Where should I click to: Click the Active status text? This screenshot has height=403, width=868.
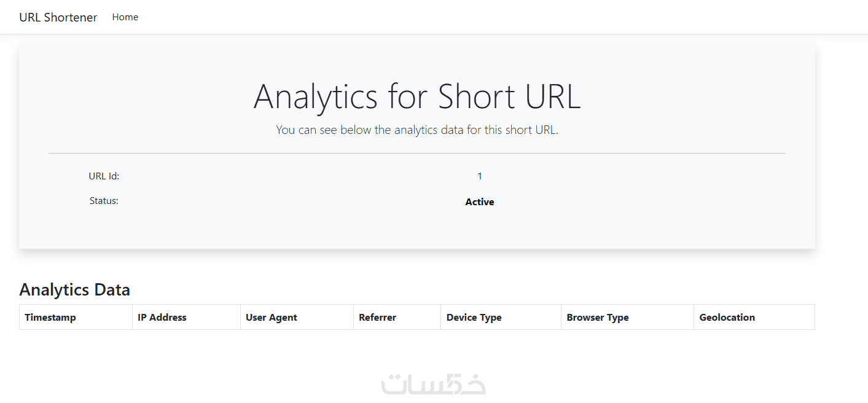(x=480, y=202)
